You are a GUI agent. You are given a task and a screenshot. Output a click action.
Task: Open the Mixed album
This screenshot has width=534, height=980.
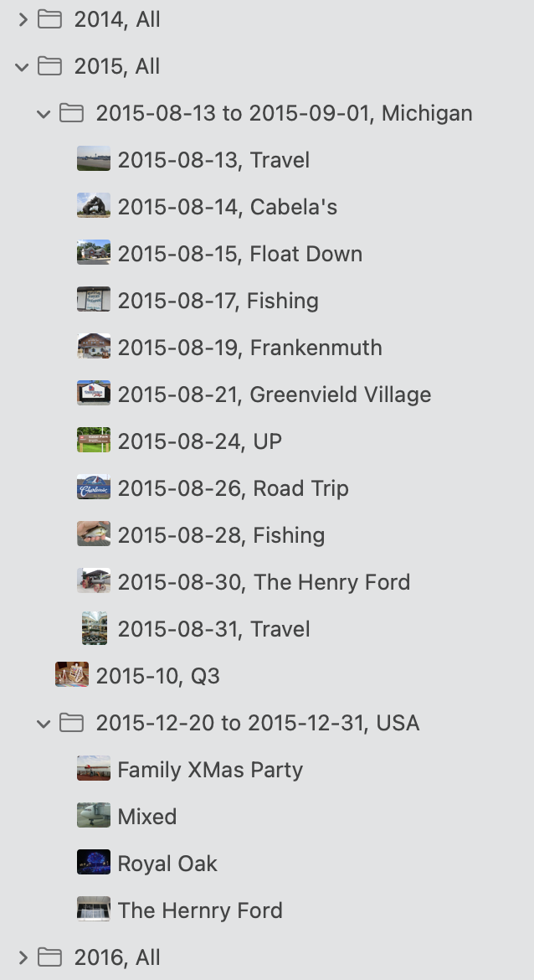(147, 817)
